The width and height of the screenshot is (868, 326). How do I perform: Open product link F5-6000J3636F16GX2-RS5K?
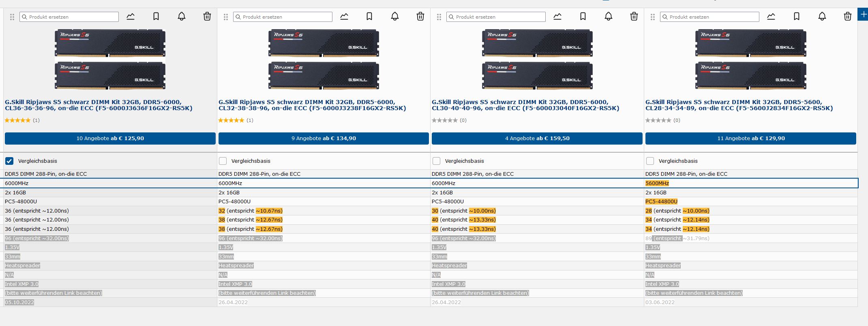coord(99,105)
